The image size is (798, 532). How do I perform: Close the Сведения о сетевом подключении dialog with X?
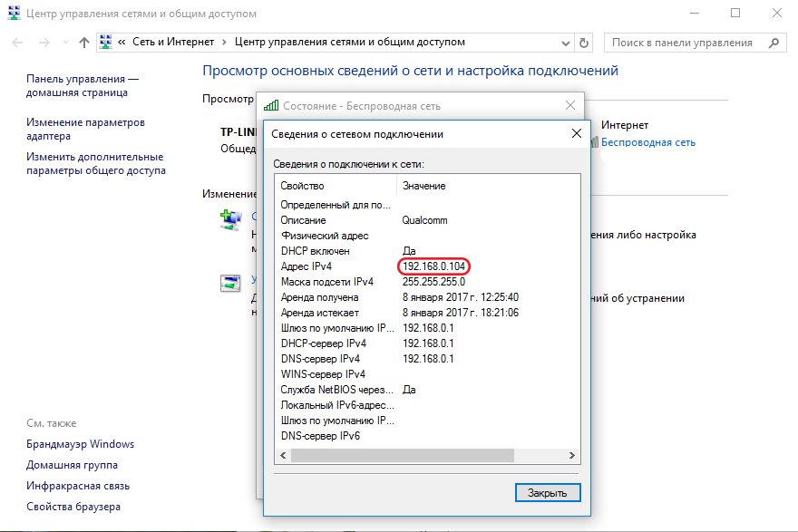tap(576, 134)
